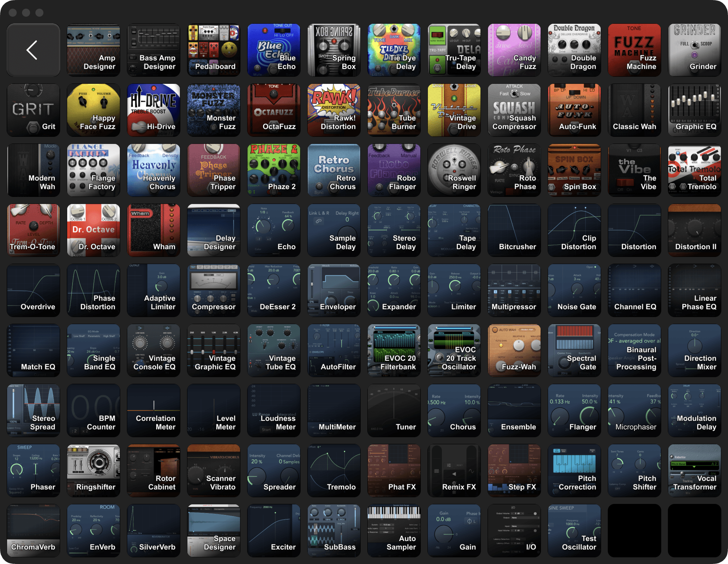This screenshot has width=728, height=564.
Task: Open the Delay Designer plug-in
Action: click(x=214, y=230)
